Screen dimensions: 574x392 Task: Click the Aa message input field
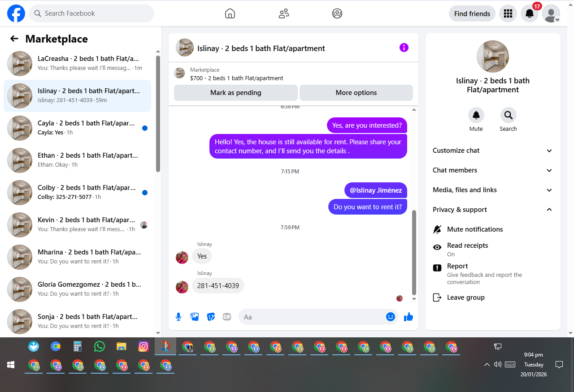[x=312, y=317]
